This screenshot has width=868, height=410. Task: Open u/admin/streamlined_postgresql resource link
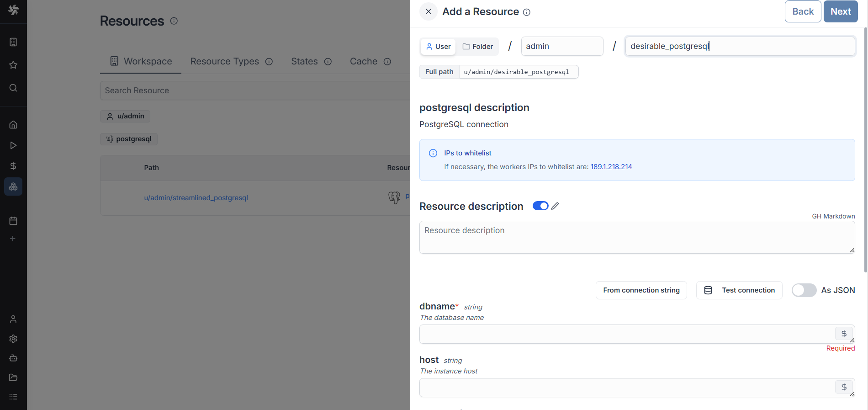pos(196,198)
